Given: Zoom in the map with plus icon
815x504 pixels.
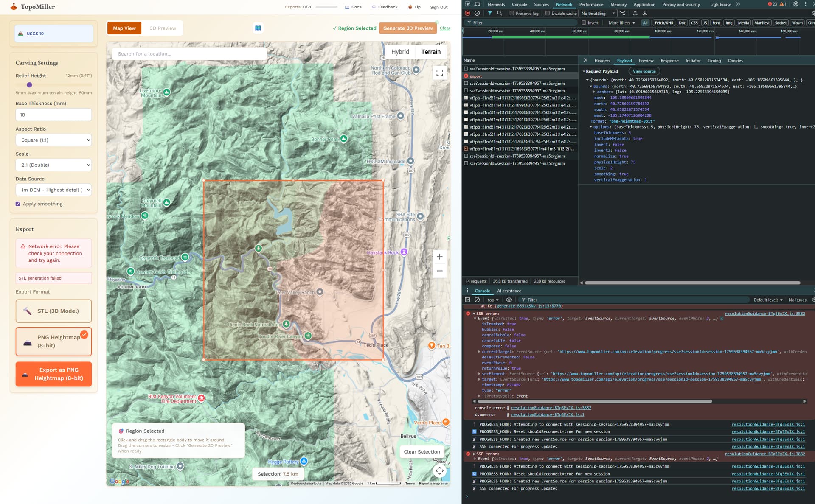Looking at the screenshot, I should click(439, 257).
